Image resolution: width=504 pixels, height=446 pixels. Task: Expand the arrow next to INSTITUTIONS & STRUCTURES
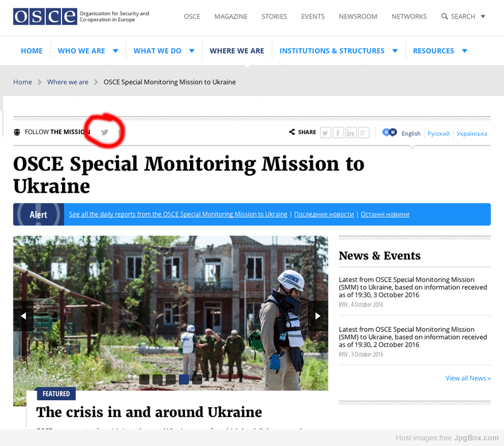coord(395,51)
